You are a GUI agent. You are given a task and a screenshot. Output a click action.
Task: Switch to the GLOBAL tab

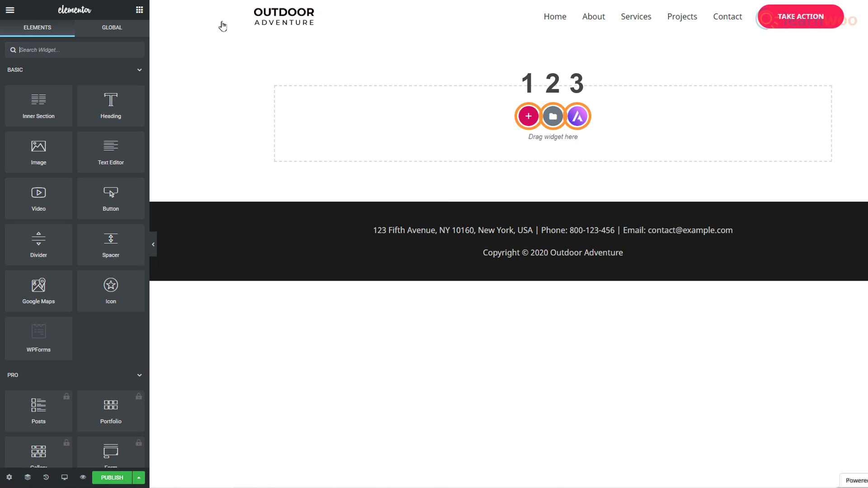pyautogui.click(x=112, y=28)
